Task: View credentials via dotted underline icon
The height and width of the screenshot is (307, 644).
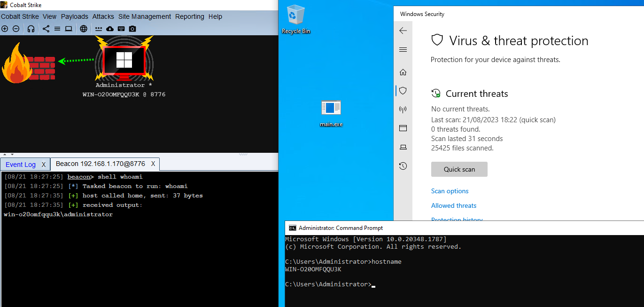Action: (x=99, y=29)
